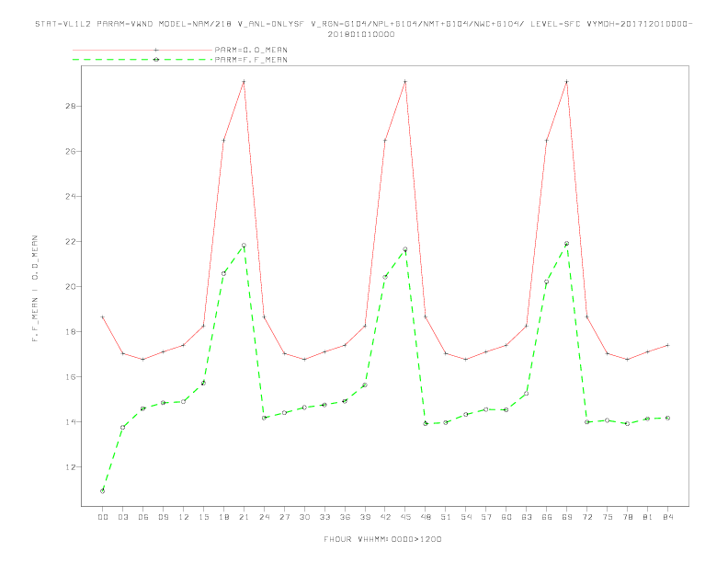Screen dimensions: 728x563
Task: Click the y-axis tick label 12
Action: tap(71, 466)
